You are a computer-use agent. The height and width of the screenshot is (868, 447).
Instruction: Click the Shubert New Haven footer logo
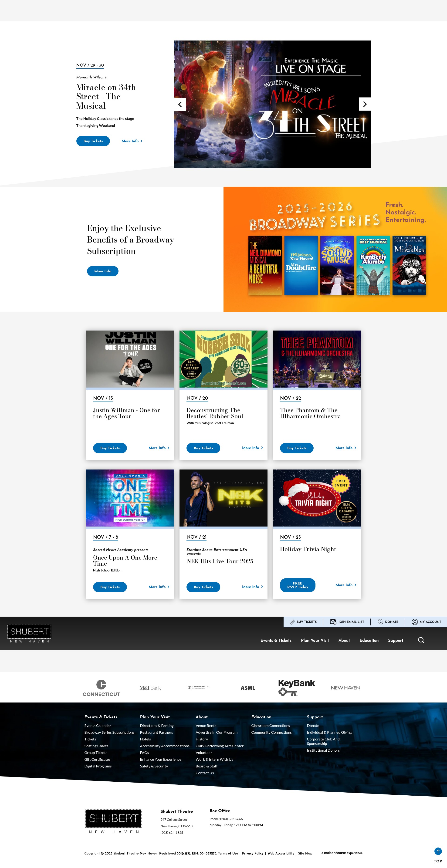[113, 821]
